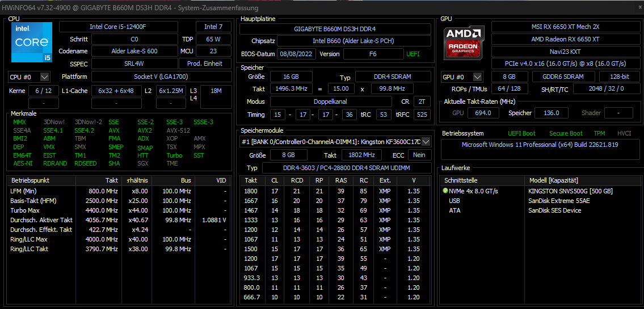This screenshot has width=644, height=309.
Task: Click the Prod. Einheit field
Action: [x=205, y=64]
